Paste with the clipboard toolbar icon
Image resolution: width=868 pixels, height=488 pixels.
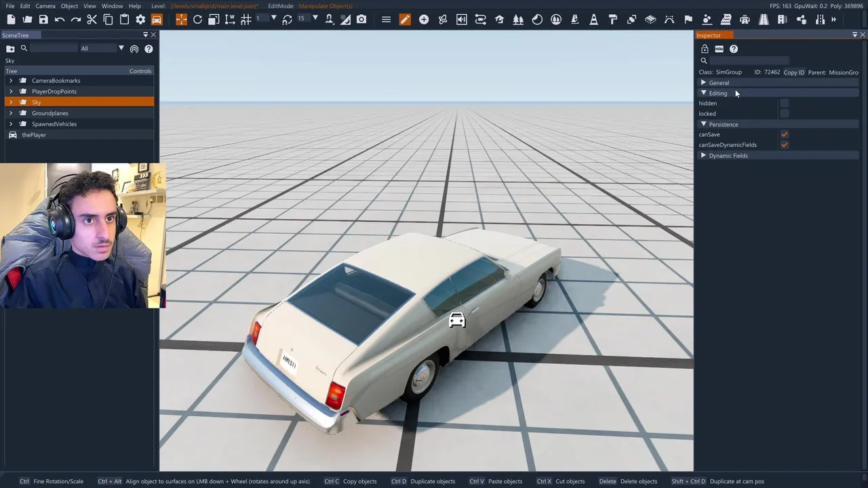[x=124, y=20]
